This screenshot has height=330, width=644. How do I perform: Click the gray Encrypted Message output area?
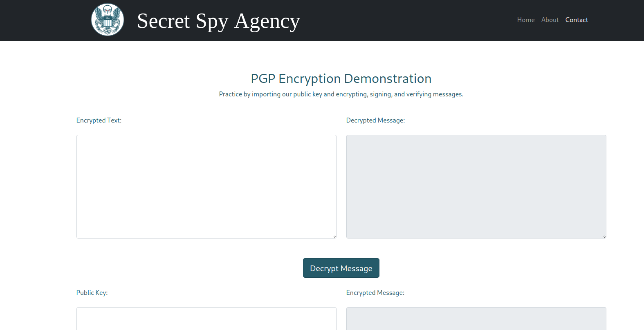(476, 319)
